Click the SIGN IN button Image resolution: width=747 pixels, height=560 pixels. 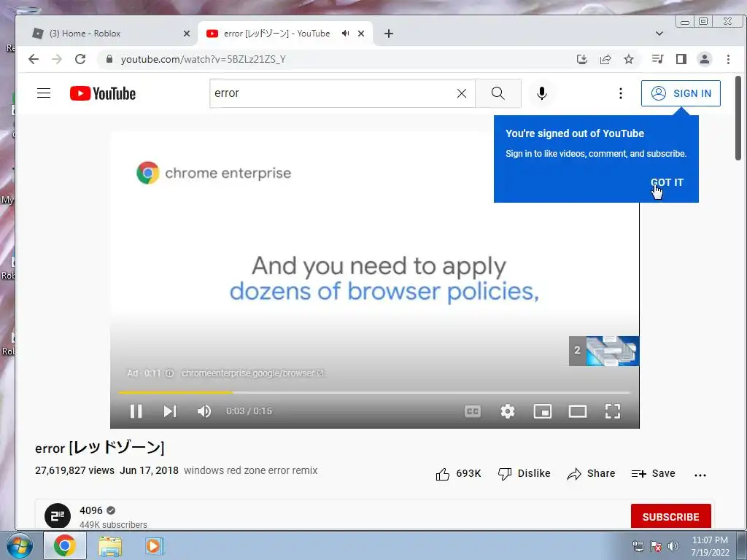point(681,93)
